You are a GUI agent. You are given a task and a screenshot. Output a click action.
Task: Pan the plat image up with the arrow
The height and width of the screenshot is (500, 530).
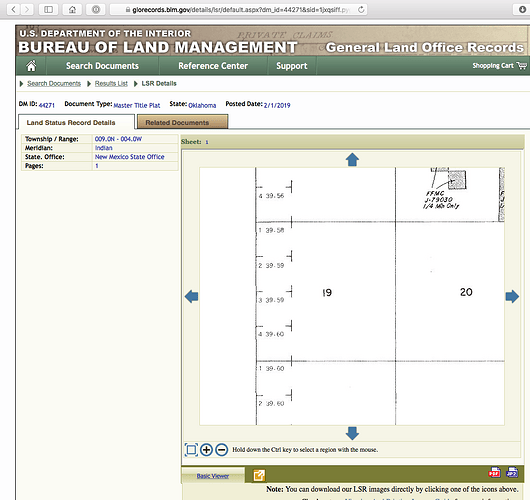(352, 160)
